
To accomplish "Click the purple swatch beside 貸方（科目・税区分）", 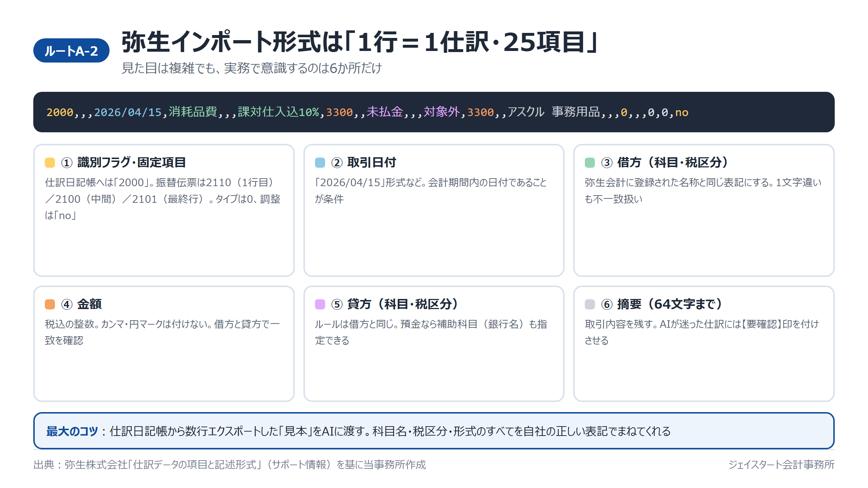I will point(320,304).
